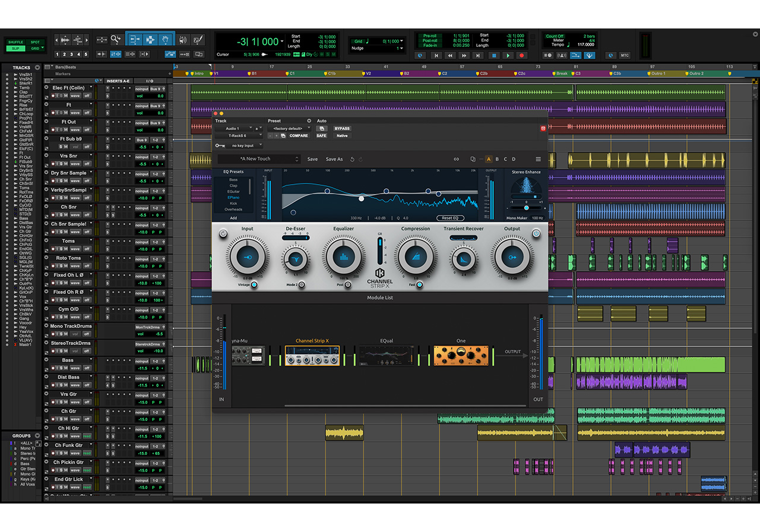Click Save As in T-RackS preset bar
Viewport: 760px width, 532px height.
(x=334, y=159)
